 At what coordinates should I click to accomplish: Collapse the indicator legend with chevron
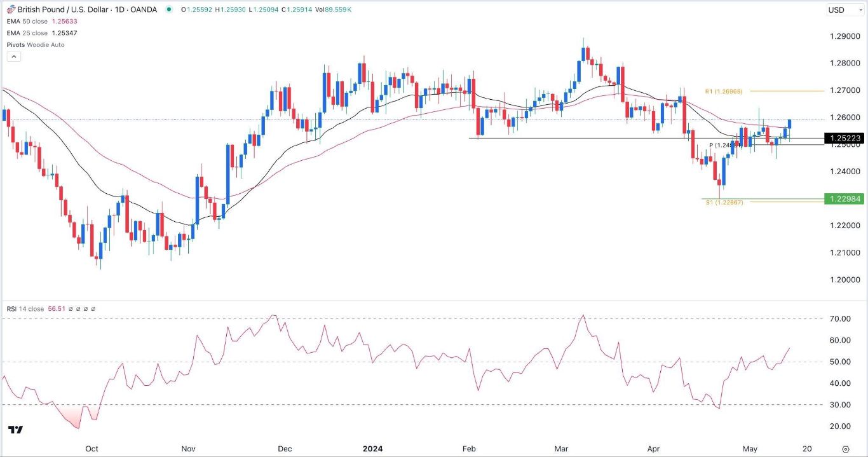pos(14,57)
